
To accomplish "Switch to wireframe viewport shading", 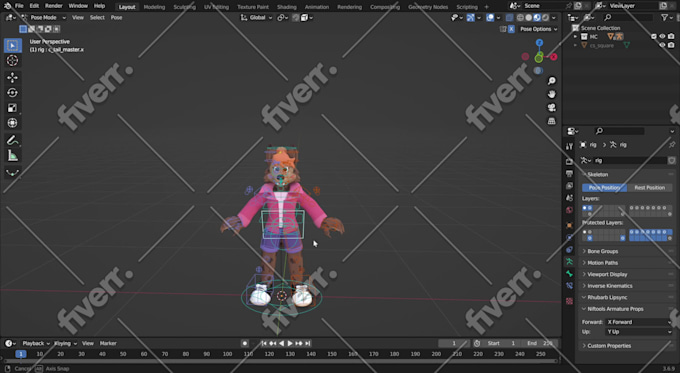I will (520, 18).
